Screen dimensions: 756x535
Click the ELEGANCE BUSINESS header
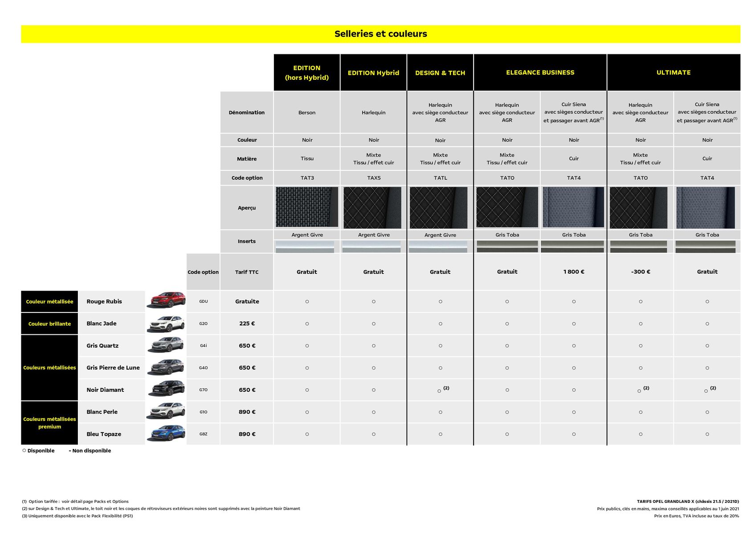(540, 72)
